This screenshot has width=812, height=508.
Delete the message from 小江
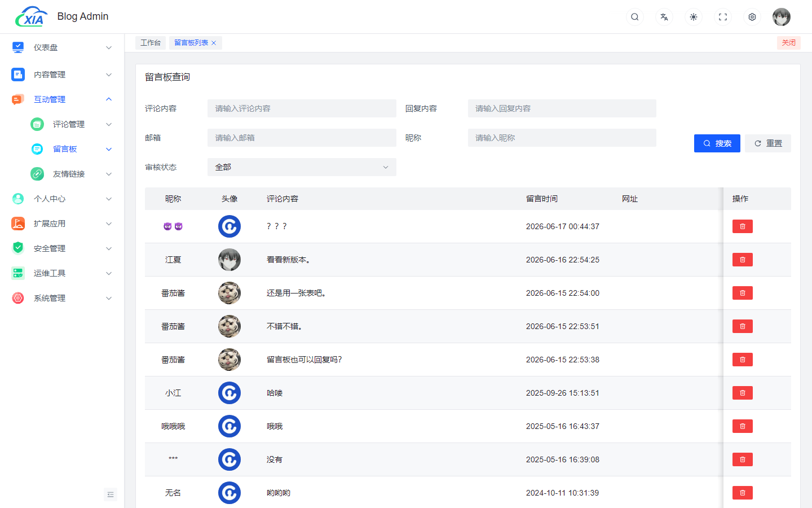pos(743,393)
